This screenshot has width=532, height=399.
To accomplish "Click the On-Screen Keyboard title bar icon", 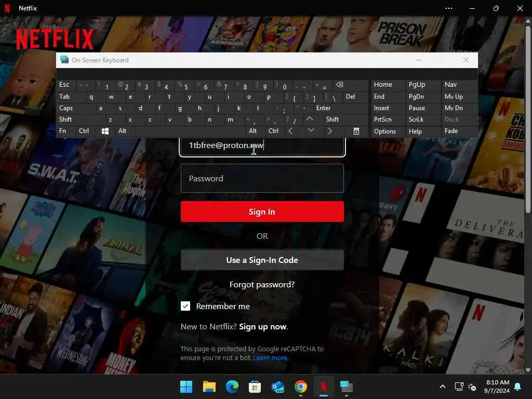I will [64, 60].
